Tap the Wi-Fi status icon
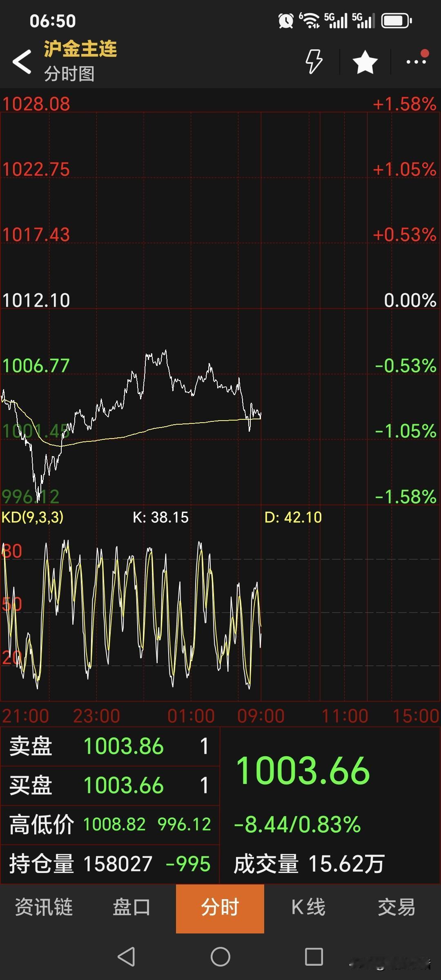441x980 pixels. pyautogui.click(x=309, y=20)
